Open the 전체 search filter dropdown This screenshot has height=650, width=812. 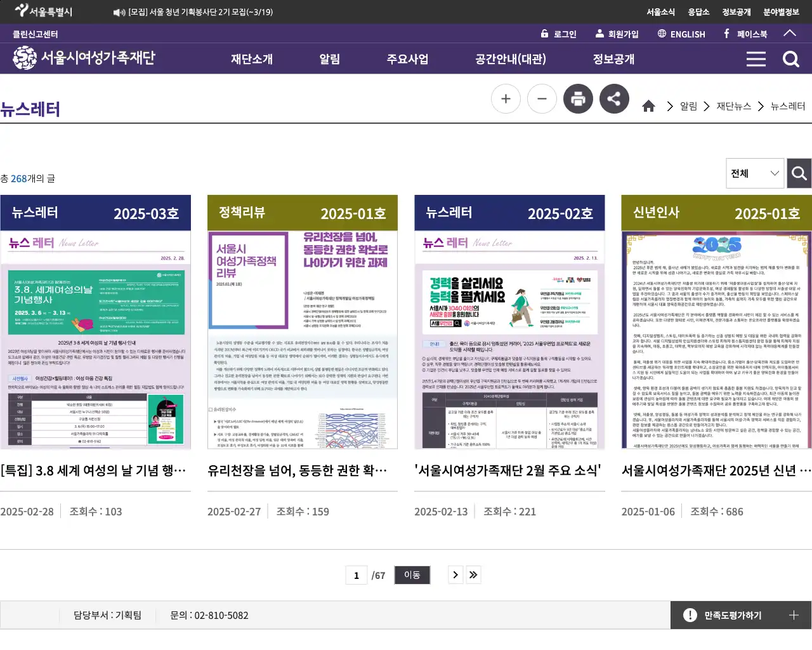[x=755, y=173]
